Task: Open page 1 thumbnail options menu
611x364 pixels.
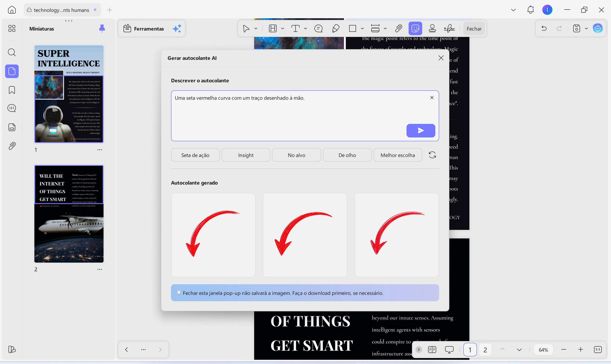Action: click(99, 150)
